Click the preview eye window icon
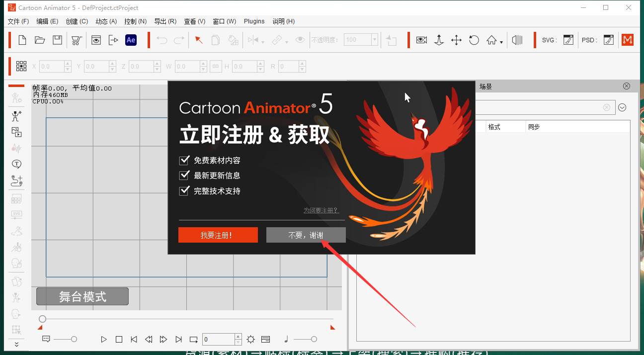 pos(96,40)
